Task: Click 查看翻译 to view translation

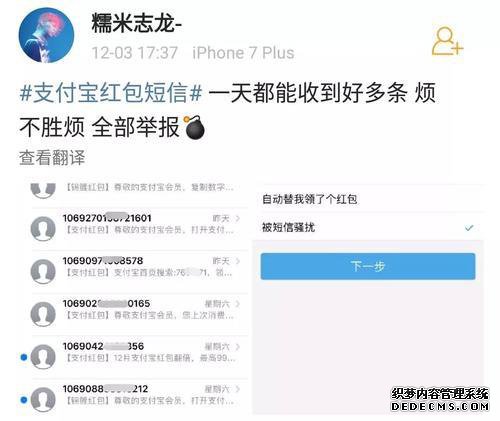Action: (52, 157)
